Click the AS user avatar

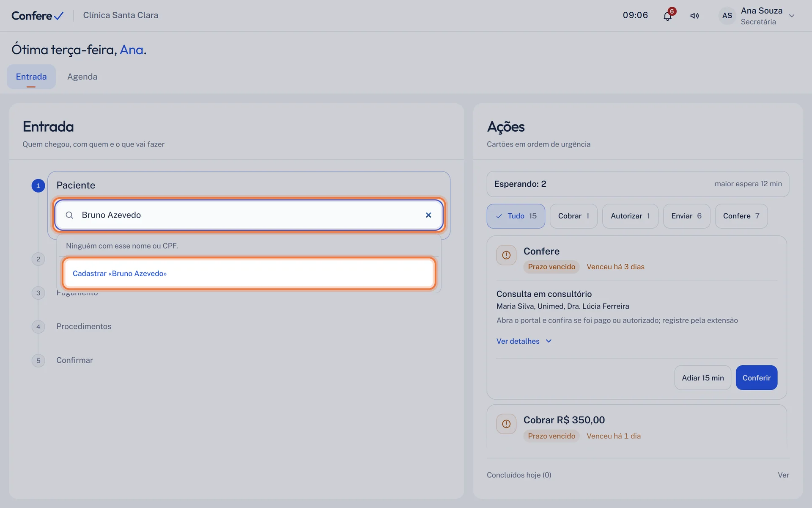727,16
